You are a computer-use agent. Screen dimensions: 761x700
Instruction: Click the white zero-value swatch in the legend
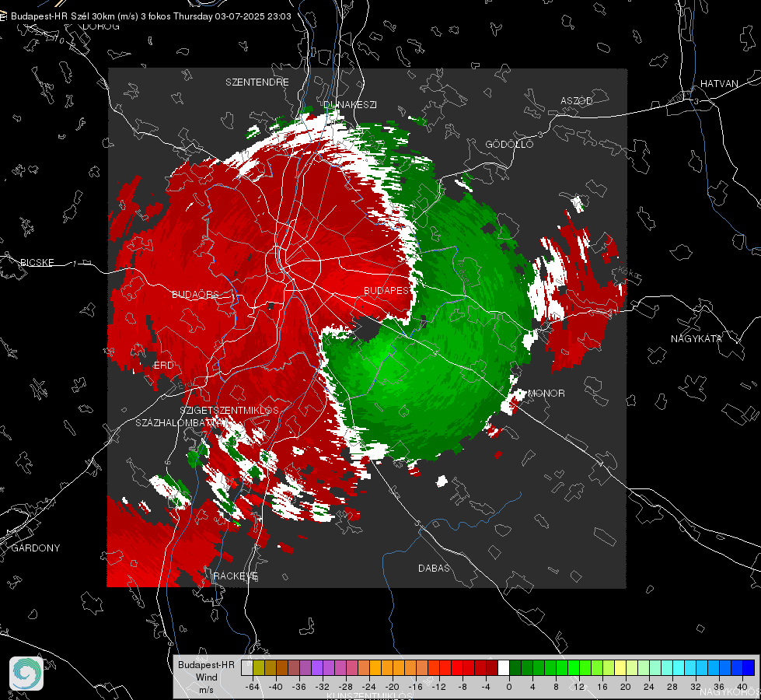click(x=504, y=668)
